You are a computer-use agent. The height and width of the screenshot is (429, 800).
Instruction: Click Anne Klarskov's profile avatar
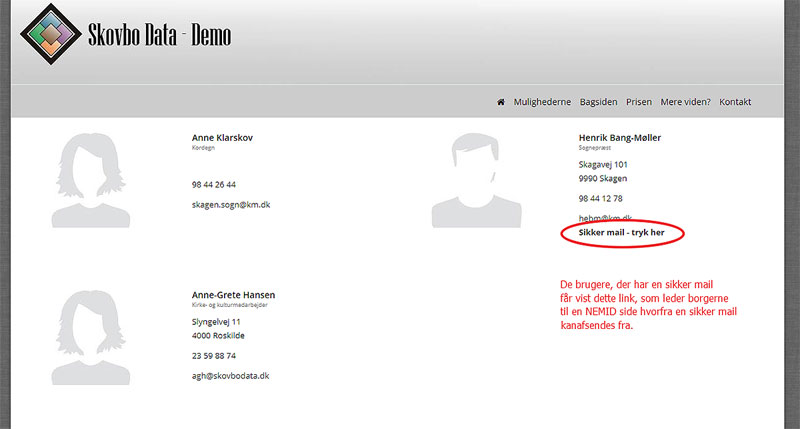(91, 180)
